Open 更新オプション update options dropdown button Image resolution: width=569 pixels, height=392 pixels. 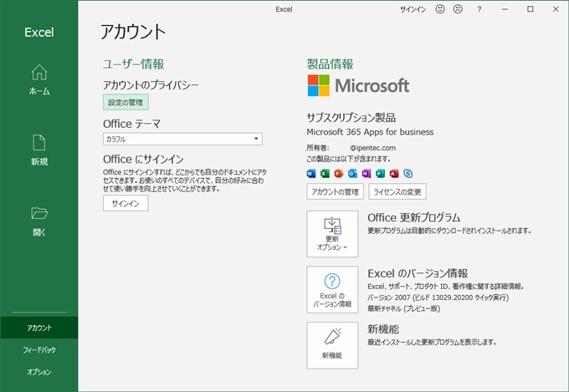click(x=332, y=234)
